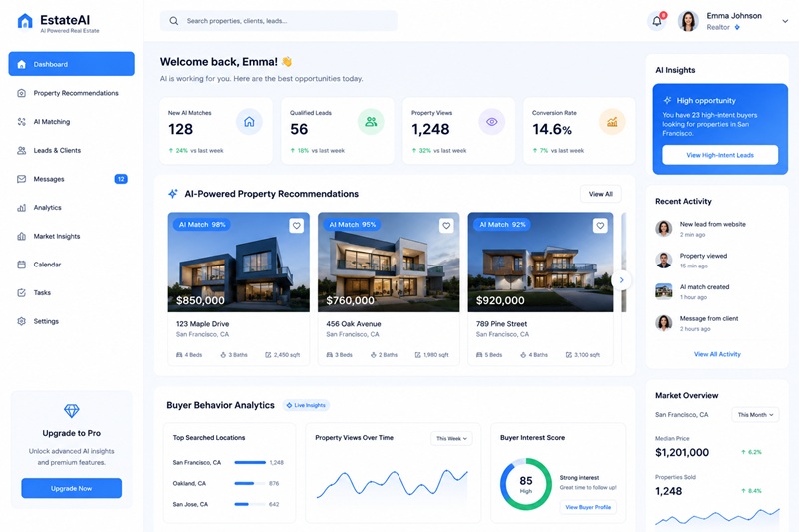Click the Upgrade Now button
The image size is (799, 532).
coord(71,488)
